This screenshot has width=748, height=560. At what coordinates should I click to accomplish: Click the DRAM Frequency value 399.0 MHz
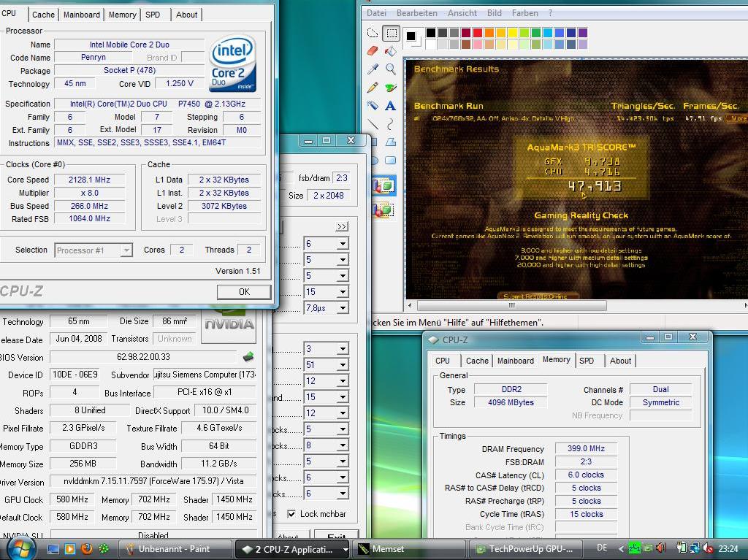click(586, 449)
